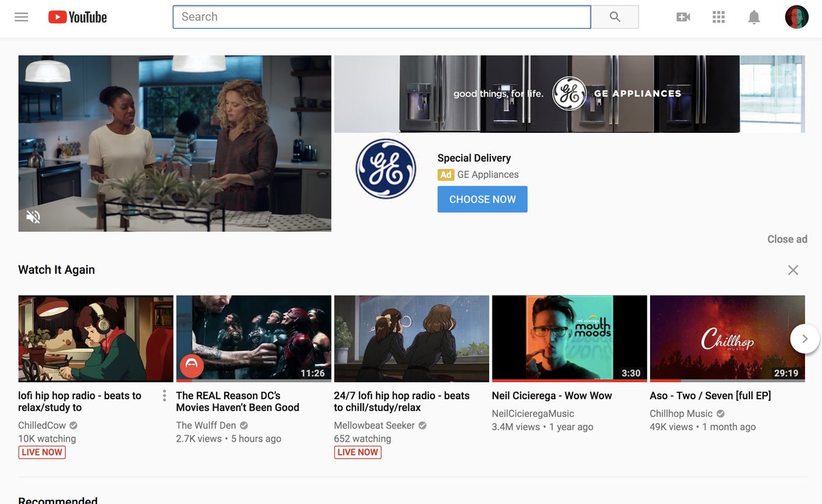This screenshot has height=504, width=822.
Task: Click the CHOOSE NOW button
Action: [482, 199]
